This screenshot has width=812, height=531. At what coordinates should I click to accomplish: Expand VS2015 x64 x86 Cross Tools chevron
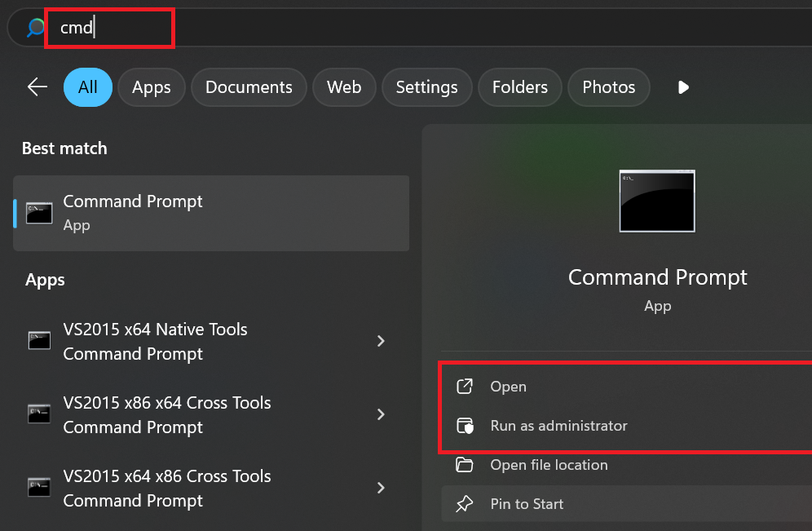(381, 488)
